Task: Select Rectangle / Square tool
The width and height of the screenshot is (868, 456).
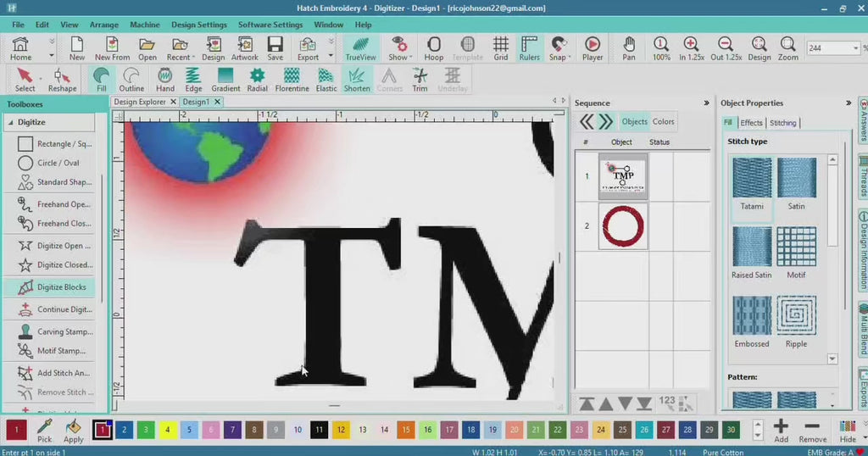Action: pyautogui.click(x=54, y=144)
